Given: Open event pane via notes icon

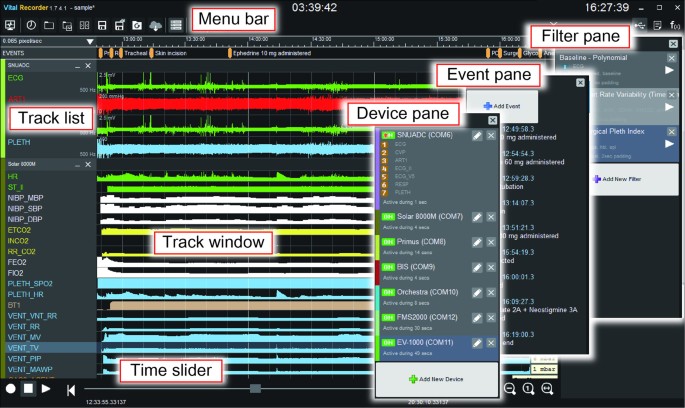Looking at the screenshot, I should click(657, 25).
